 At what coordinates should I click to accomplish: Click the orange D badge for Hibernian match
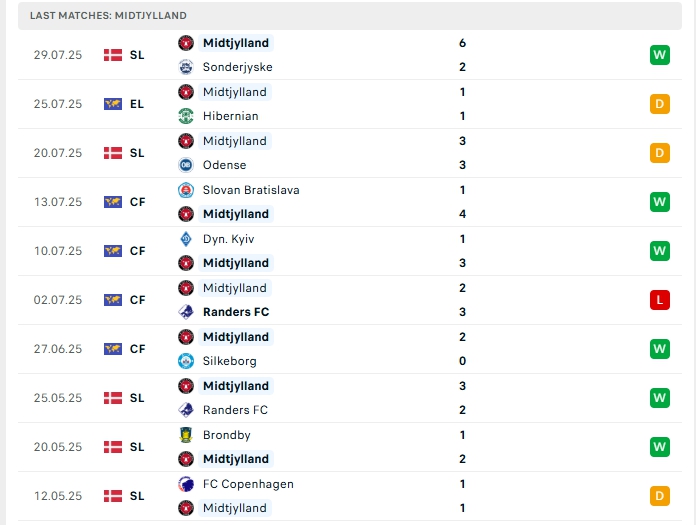point(660,104)
